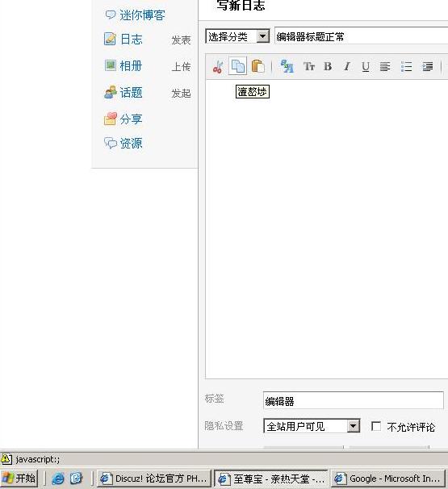Click the 相册 picture icon in sidebar
This screenshot has width=448, height=489.
[x=110, y=65]
